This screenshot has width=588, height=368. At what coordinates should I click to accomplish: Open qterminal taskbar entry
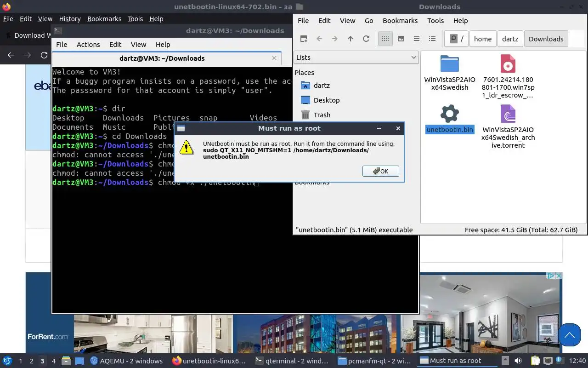(292, 361)
